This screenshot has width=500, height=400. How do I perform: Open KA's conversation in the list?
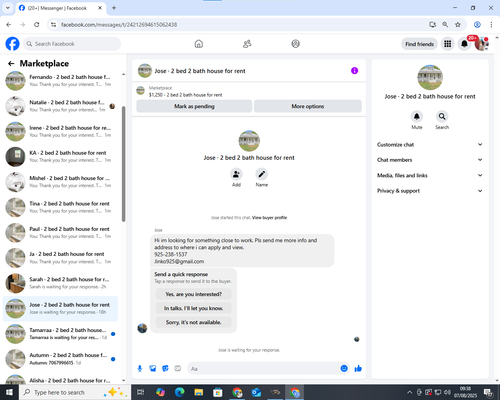[60, 157]
